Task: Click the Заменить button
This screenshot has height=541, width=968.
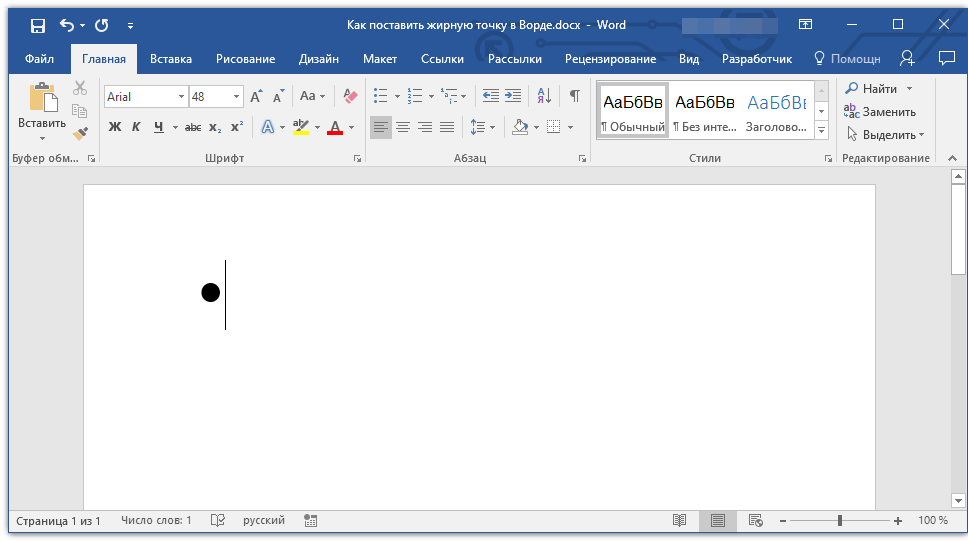Action: point(880,112)
